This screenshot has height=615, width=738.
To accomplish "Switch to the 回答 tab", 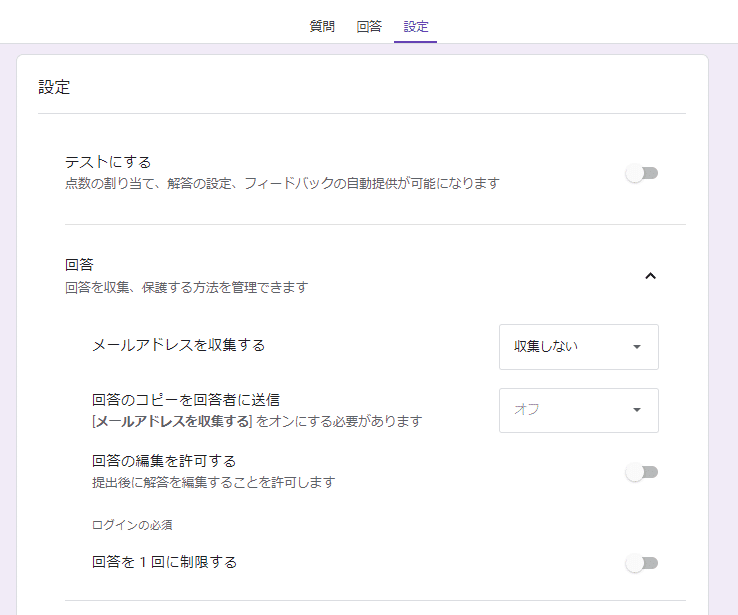I will coord(369,26).
